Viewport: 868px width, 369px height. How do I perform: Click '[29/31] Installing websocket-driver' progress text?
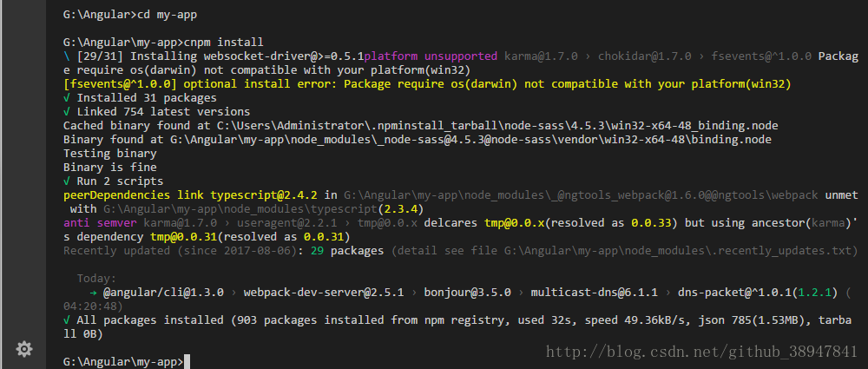pyautogui.click(x=220, y=56)
